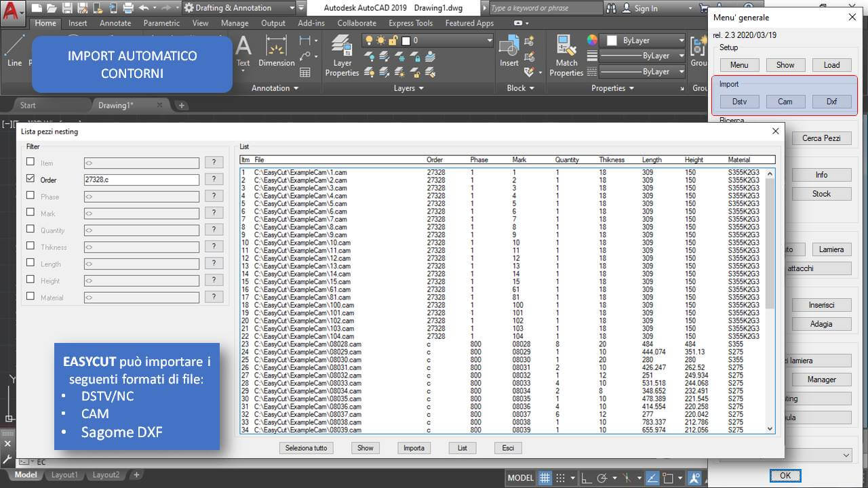Toggle object snap tracking in status bar
This screenshot has height=488, width=868.
(x=652, y=478)
